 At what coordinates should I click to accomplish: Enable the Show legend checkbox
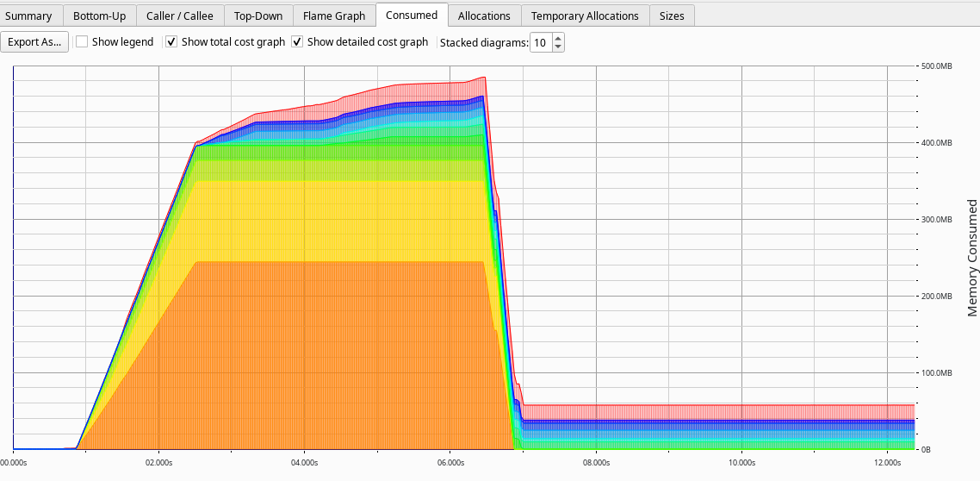[x=82, y=42]
